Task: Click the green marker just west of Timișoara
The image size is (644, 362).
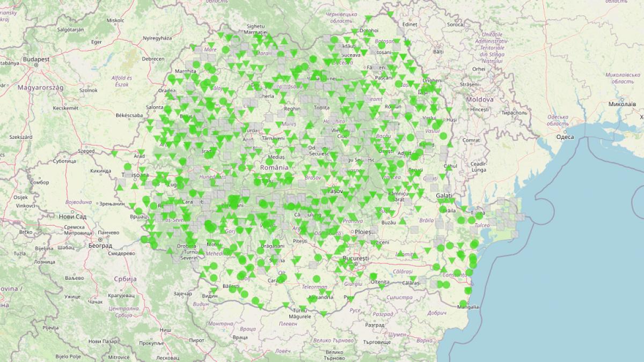Action: point(128,166)
